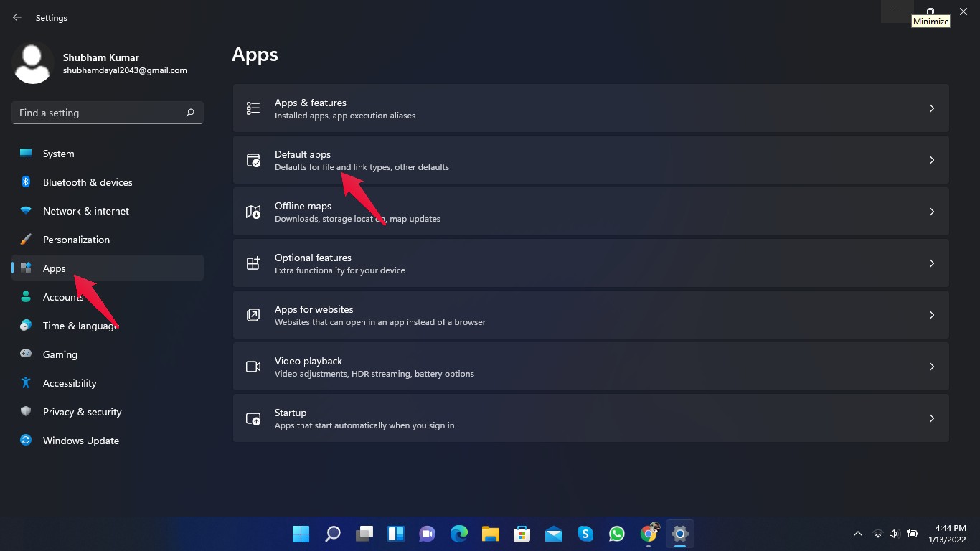Click the Video playback camera icon
Screen dimensions: 980x551
(x=253, y=367)
